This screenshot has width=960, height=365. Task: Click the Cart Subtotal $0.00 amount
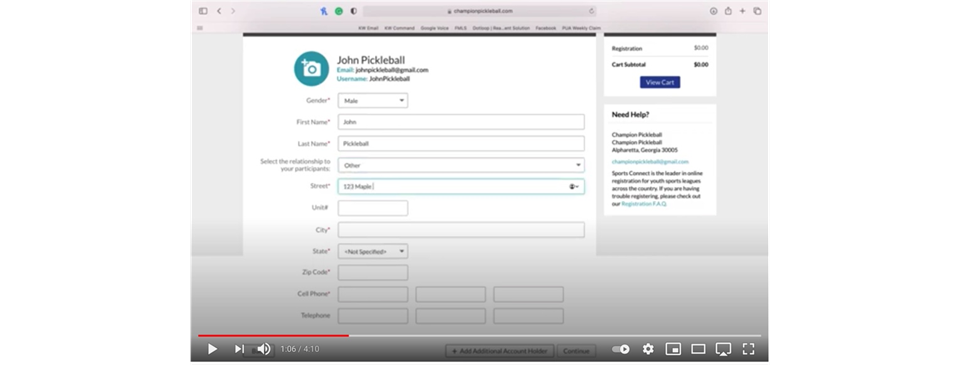[x=701, y=64]
